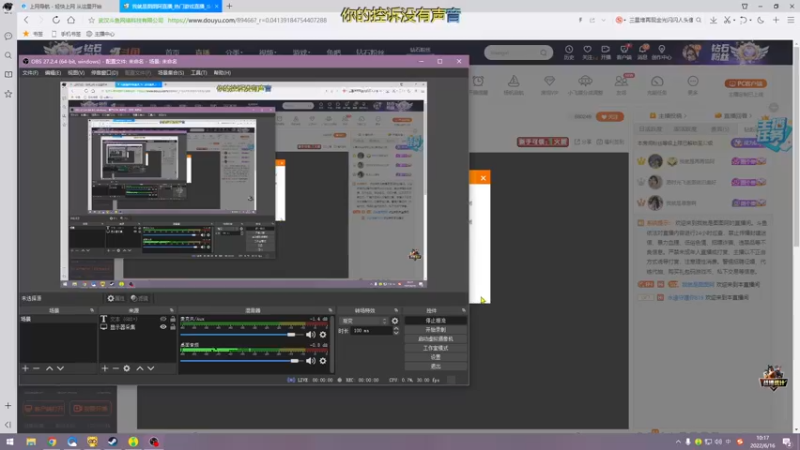Reload the browser page
This screenshot has height=450, width=800.
click(x=56, y=20)
